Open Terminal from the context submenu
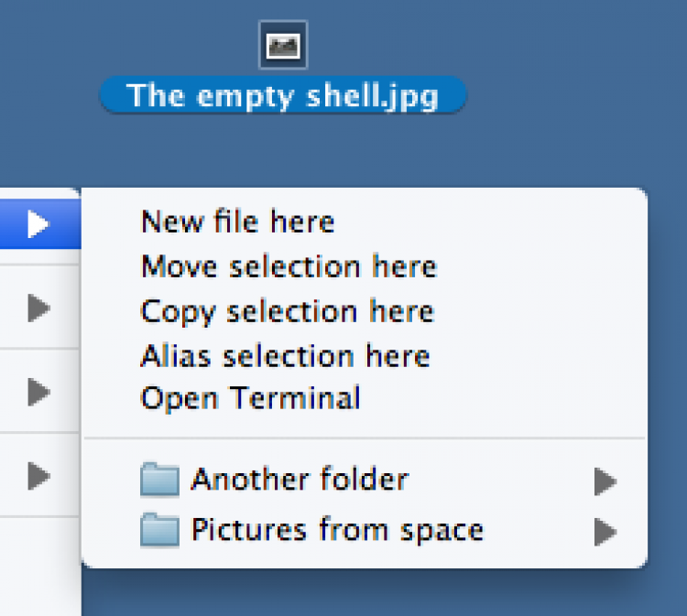The width and height of the screenshot is (687, 616). (250, 399)
